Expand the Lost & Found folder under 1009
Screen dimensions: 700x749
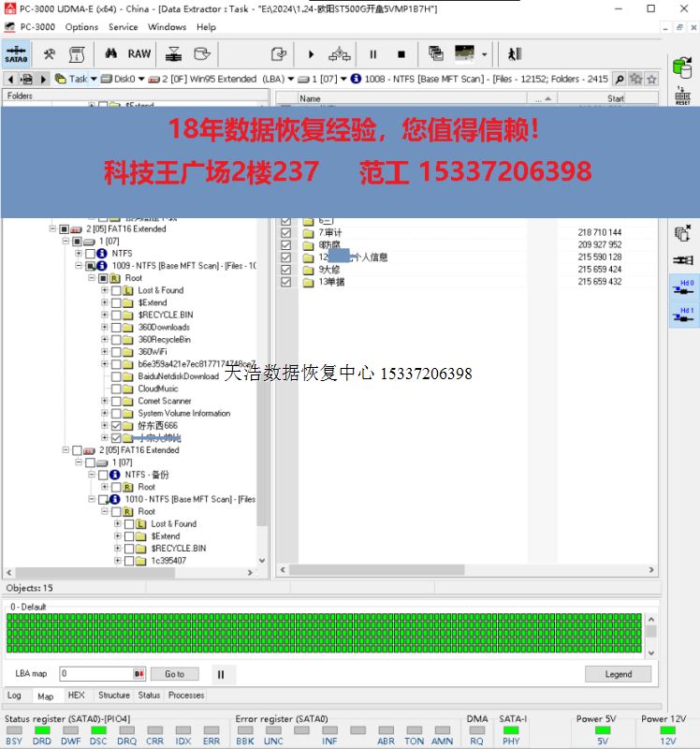coord(105,290)
